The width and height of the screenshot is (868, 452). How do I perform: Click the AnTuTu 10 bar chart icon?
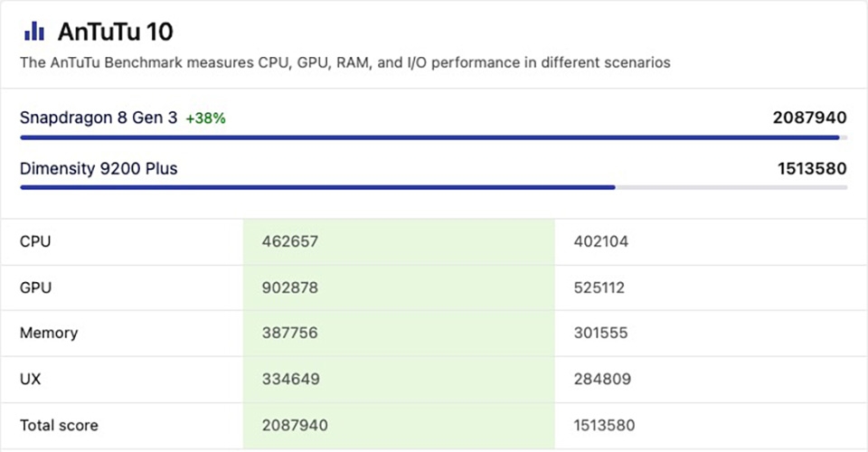33,31
